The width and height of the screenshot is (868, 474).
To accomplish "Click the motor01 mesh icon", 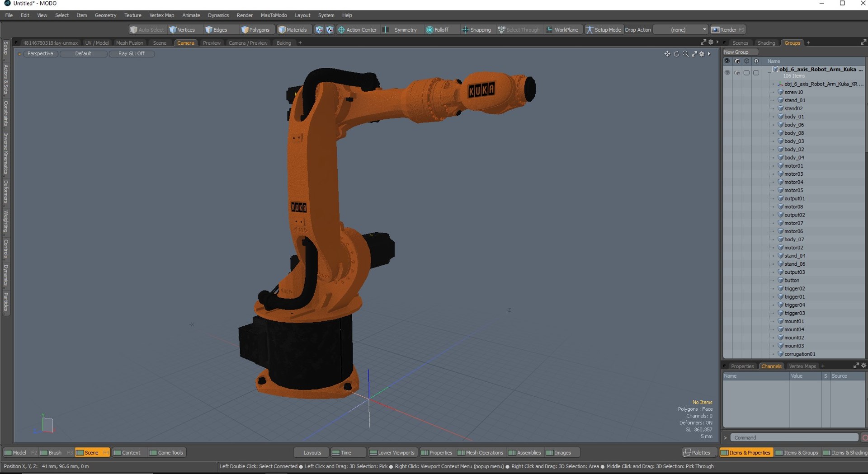I will [780, 166].
